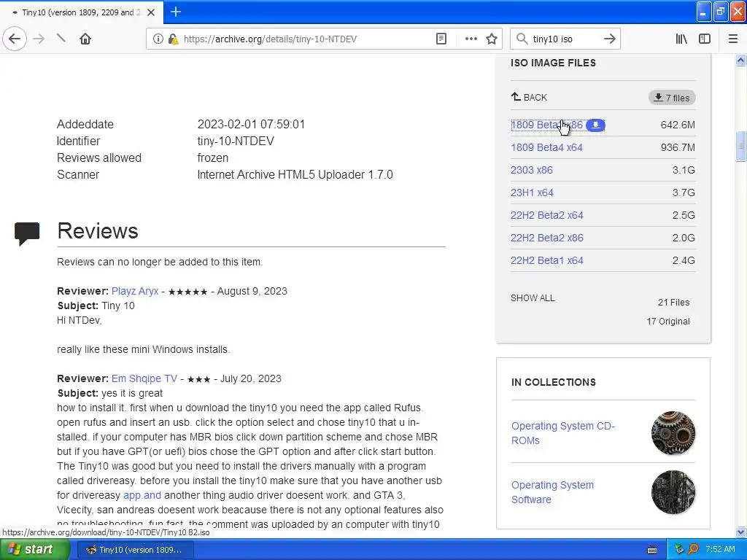Click the address bar URL field
Image resolution: width=747 pixels, height=560 pixels.
click(305, 39)
